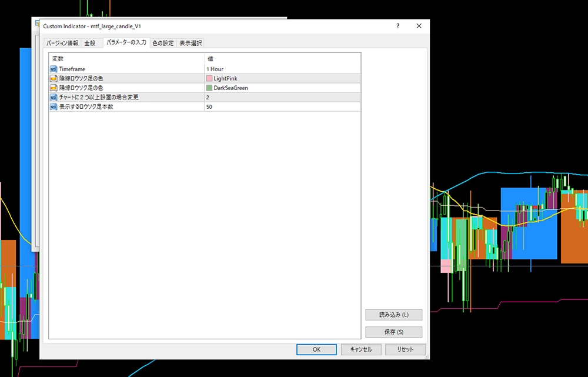The height and width of the screenshot is (377, 588).
Task: Switch to the 全般 tab
Action: point(89,43)
